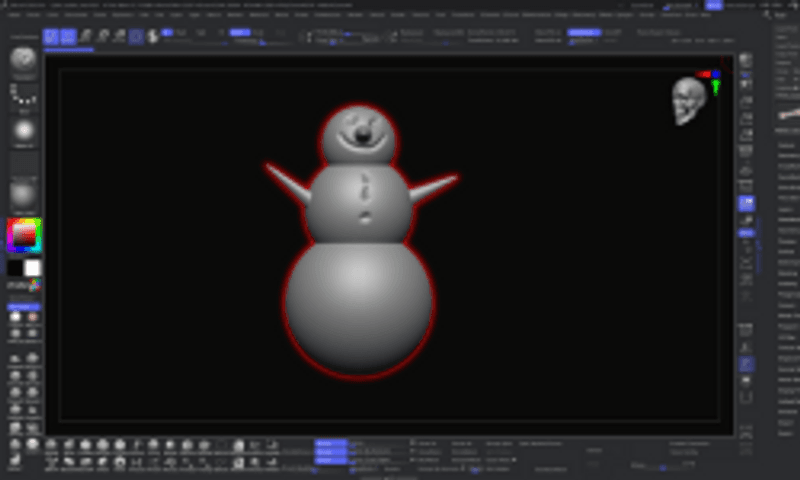800x480 pixels.
Task: Click the Gizmo 3D icon
Action: (137, 36)
